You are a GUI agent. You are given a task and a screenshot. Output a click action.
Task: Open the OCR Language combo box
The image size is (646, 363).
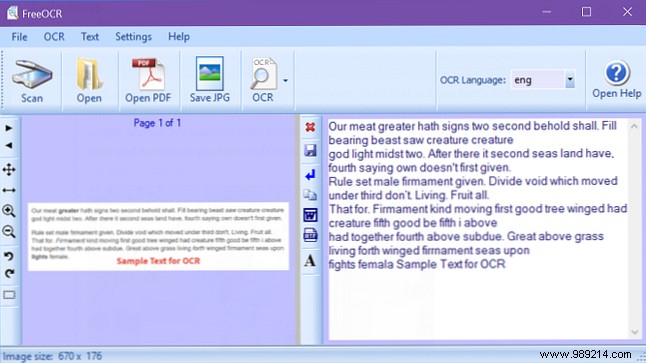pyautogui.click(x=543, y=80)
